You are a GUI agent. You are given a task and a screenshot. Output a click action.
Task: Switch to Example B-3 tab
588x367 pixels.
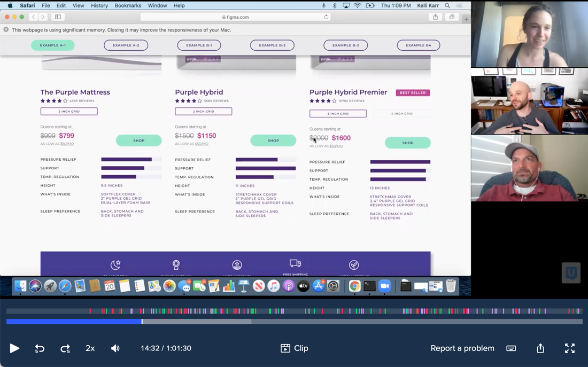(x=346, y=45)
